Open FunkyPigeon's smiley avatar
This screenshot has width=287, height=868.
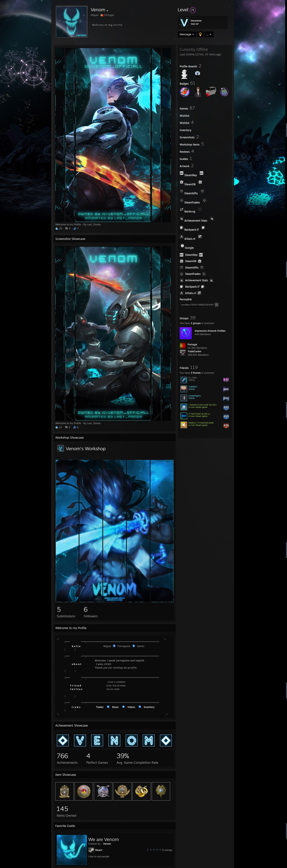coord(184,398)
